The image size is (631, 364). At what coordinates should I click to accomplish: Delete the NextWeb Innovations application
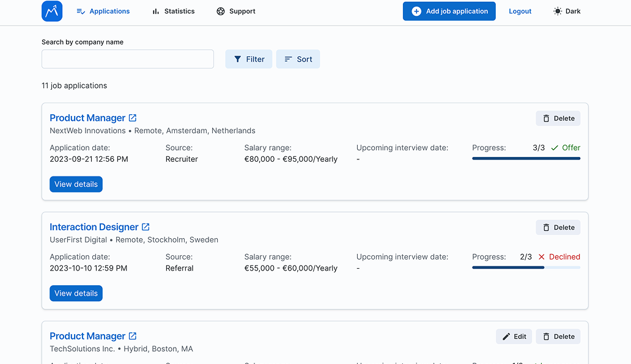point(558,118)
